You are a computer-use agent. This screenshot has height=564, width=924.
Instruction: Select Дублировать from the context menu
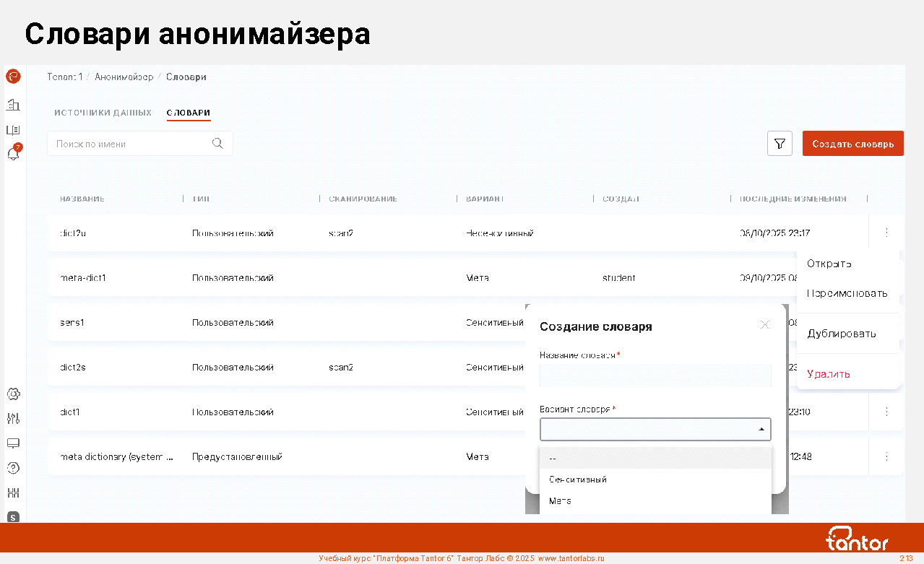click(841, 334)
